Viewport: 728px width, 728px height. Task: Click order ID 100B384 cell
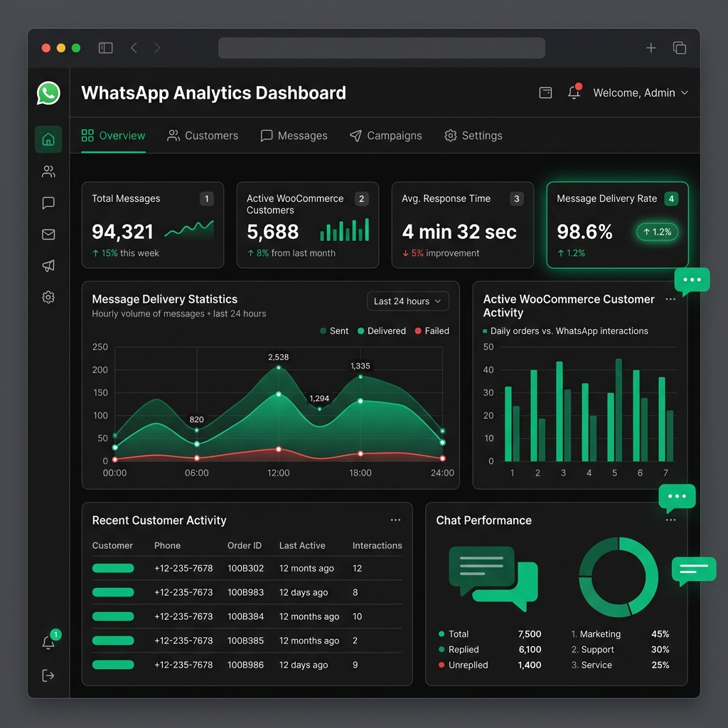pos(245,616)
